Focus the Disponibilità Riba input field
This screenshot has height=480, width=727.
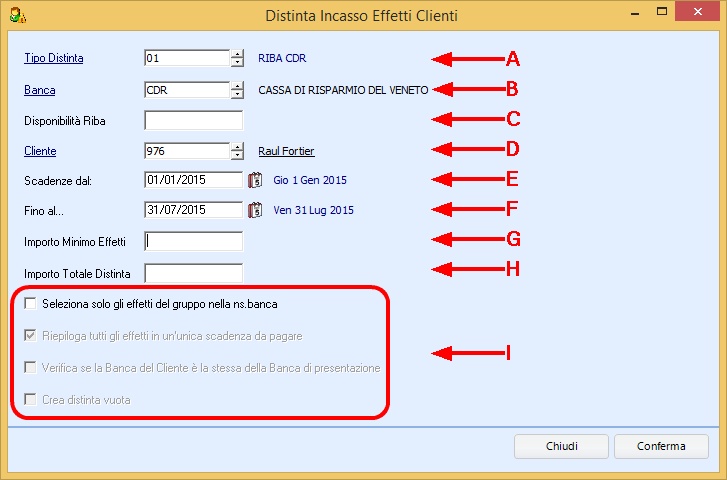point(193,121)
